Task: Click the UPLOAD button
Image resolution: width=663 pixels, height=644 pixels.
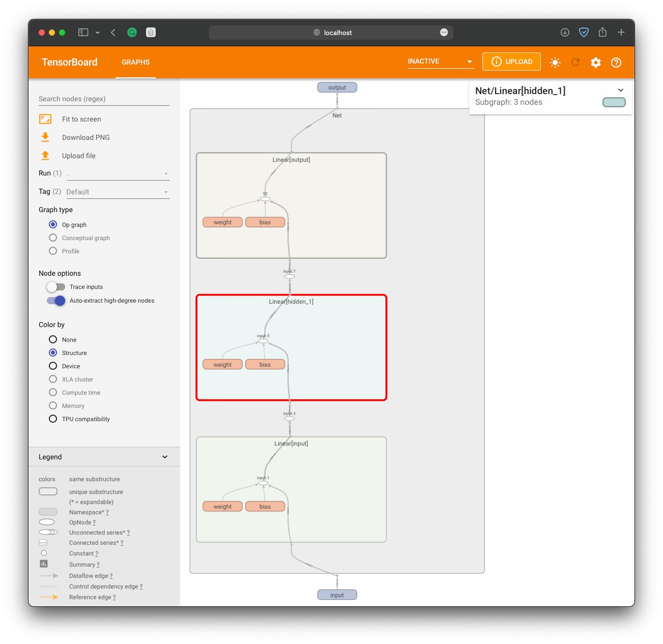Action: [511, 61]
